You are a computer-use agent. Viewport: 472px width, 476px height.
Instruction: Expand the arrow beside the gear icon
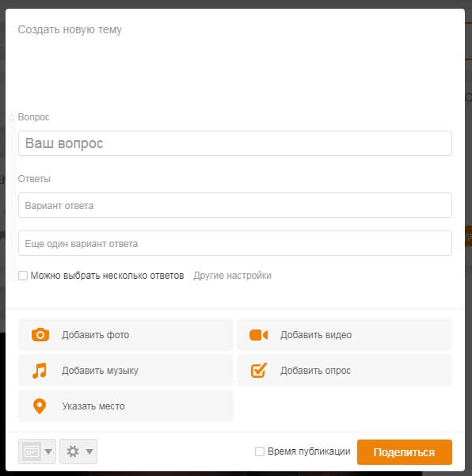pyautogui.click(x=89, y=451)
